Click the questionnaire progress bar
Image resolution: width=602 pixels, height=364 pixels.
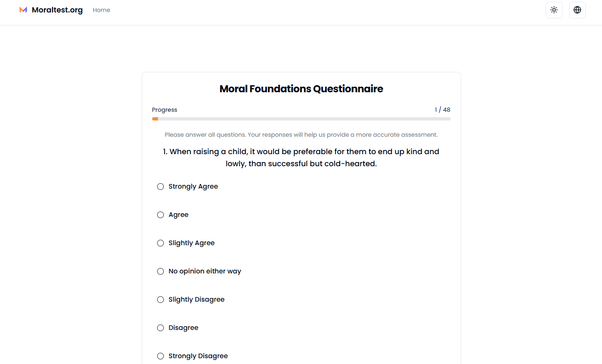301,119
